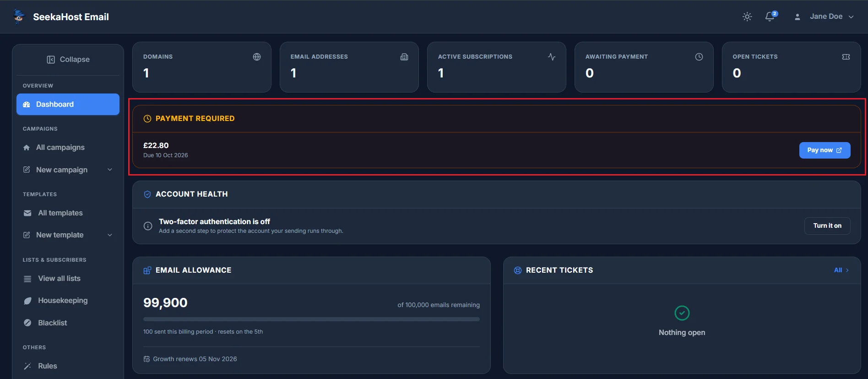The height and width of the screenshot is (379, 868).
Task: Open View all lists
Action: 68,279
